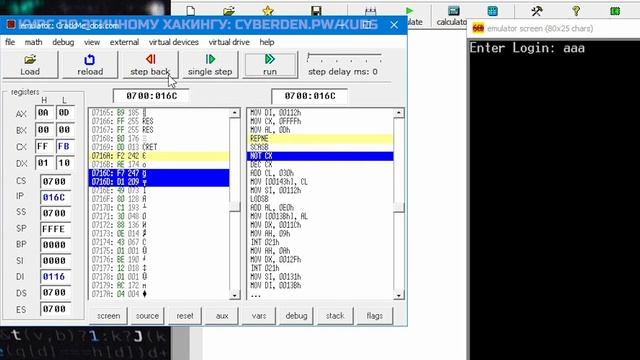The width and height of the screenshot is (640, 360).
Task: Open the external menu
Action: (124, 42)
